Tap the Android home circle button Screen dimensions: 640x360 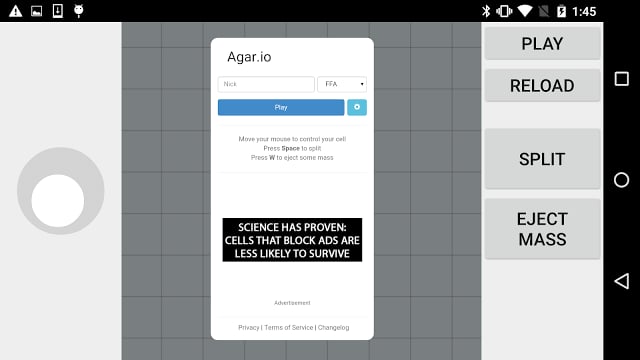[x=621, y=180]
